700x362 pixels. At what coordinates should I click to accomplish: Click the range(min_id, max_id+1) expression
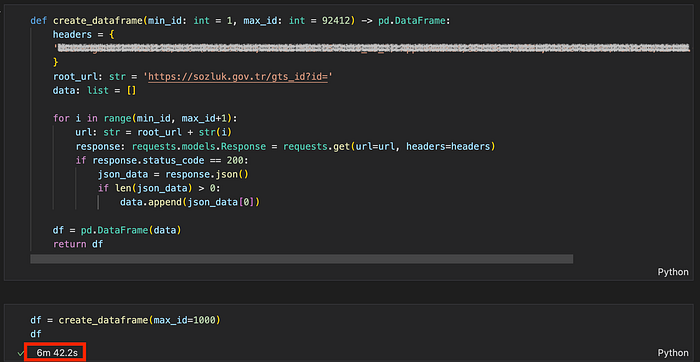coord(171,118)
